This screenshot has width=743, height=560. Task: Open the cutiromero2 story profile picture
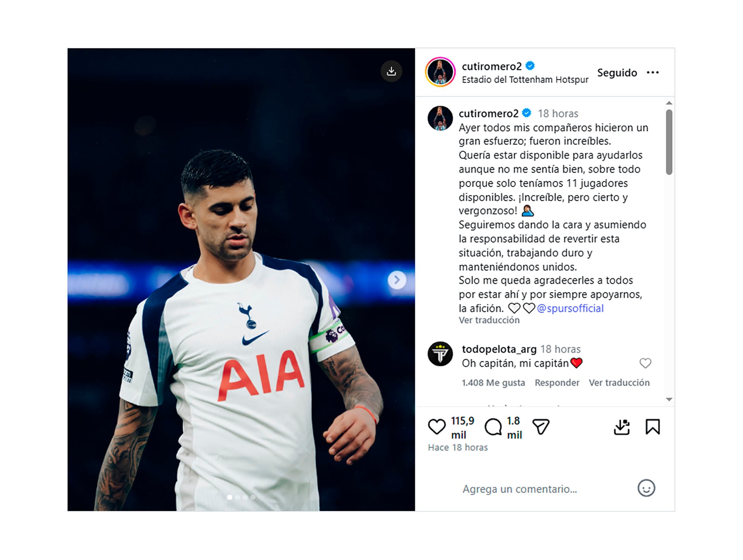(x=440, y=72)
